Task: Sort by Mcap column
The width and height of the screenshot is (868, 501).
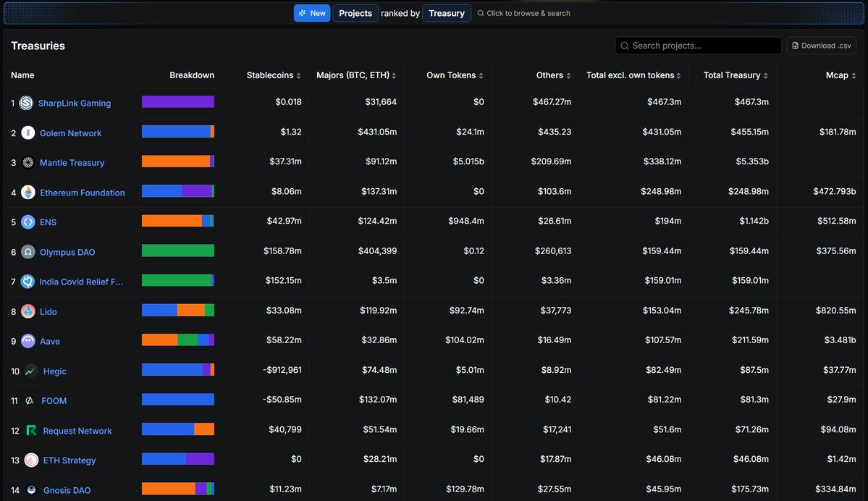Action: pos(840,75)
